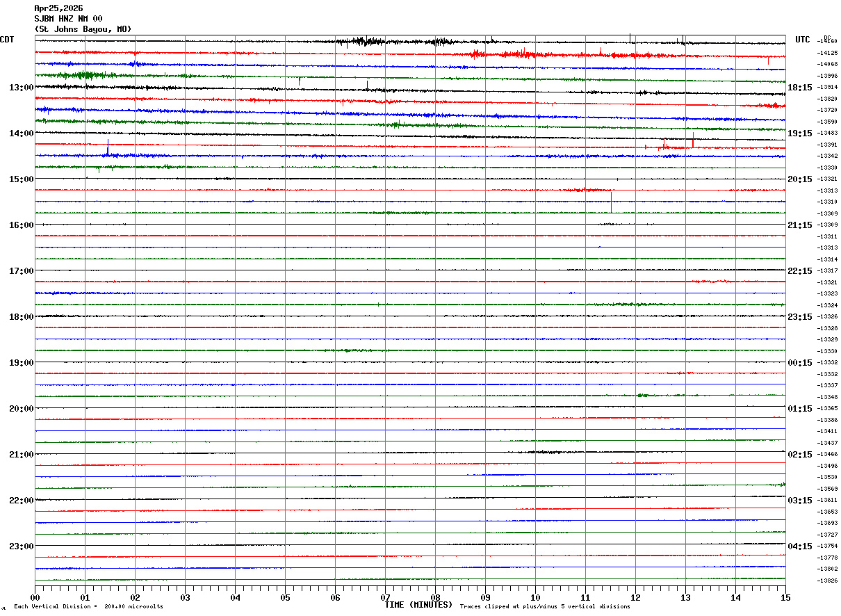The height and width of the screenshot is (616, 841).
Task: Click the Each Vertical Division = 200.00 microvolts note
Action: (88, 607)
